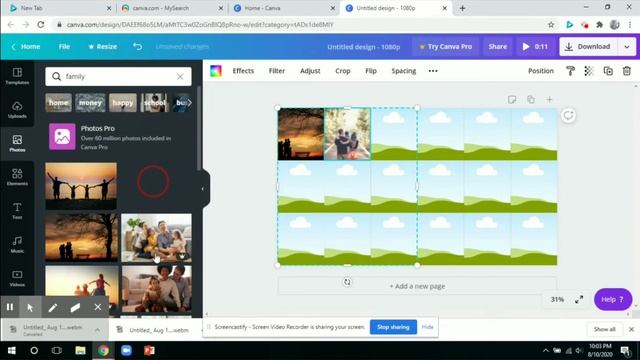Open the File menu

point(64,47)
